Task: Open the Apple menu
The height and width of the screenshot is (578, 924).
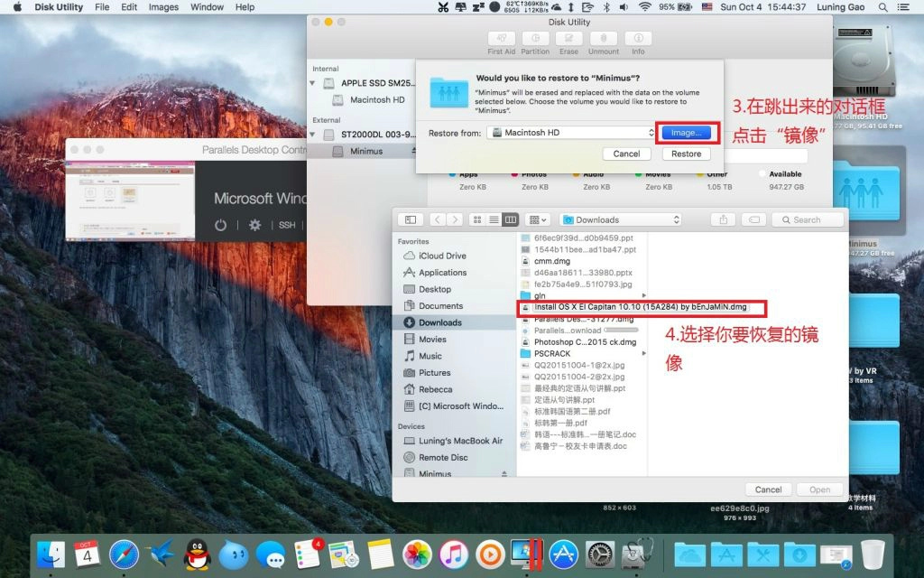Action: pos(17,7)
